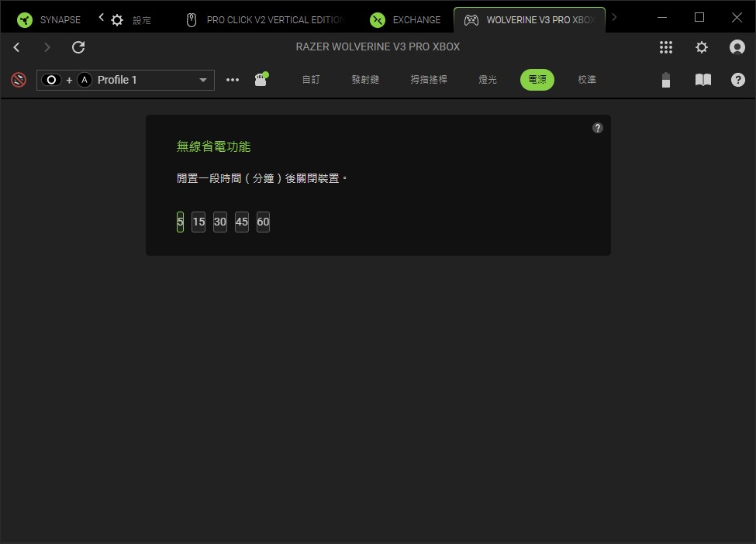756x544 pixels.
Task: Select the Wolverine V3 Pro Xbox tab
Action: click(x=530, y=19)
